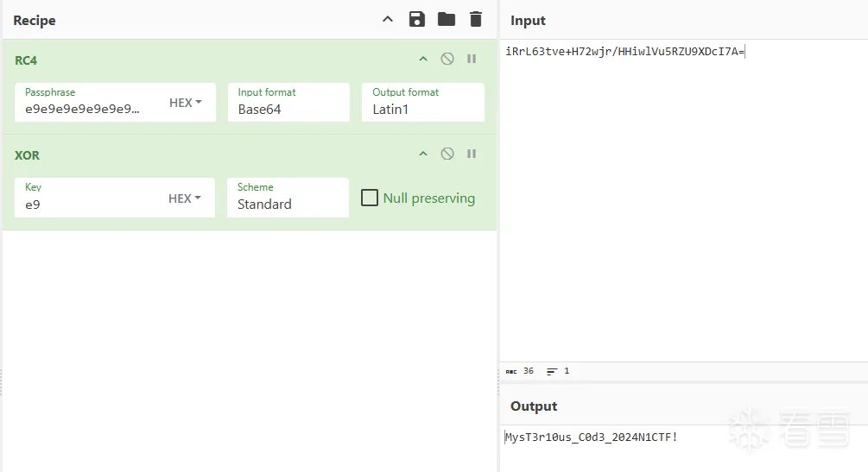Open the RC4 passphrase HEX format dropdown
The width and height of the screenshot is (868, 472).
coord(185,103)
